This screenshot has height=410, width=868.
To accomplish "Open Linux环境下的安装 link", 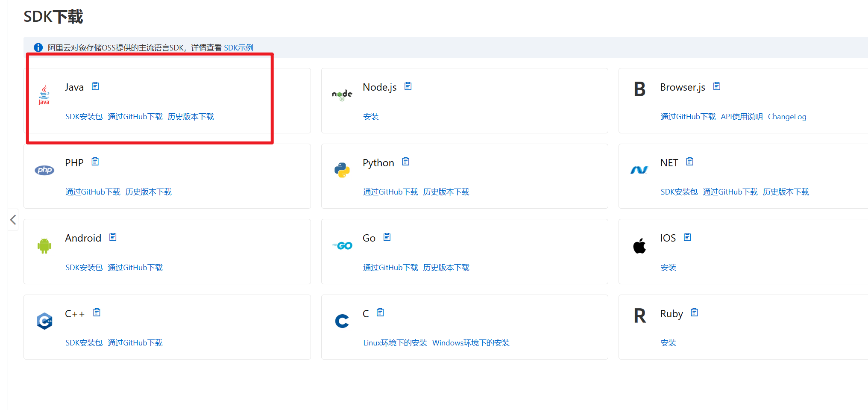I will tap(395, 343).
